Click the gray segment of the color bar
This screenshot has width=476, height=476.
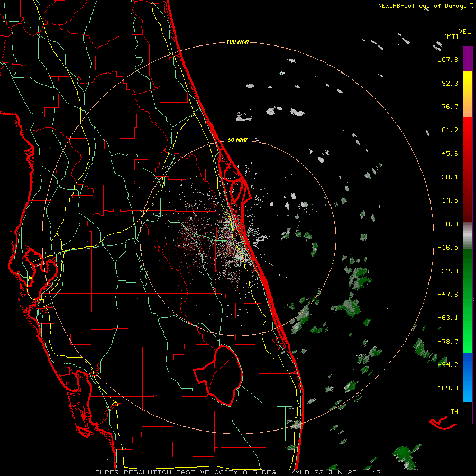[x=467, y=235]
